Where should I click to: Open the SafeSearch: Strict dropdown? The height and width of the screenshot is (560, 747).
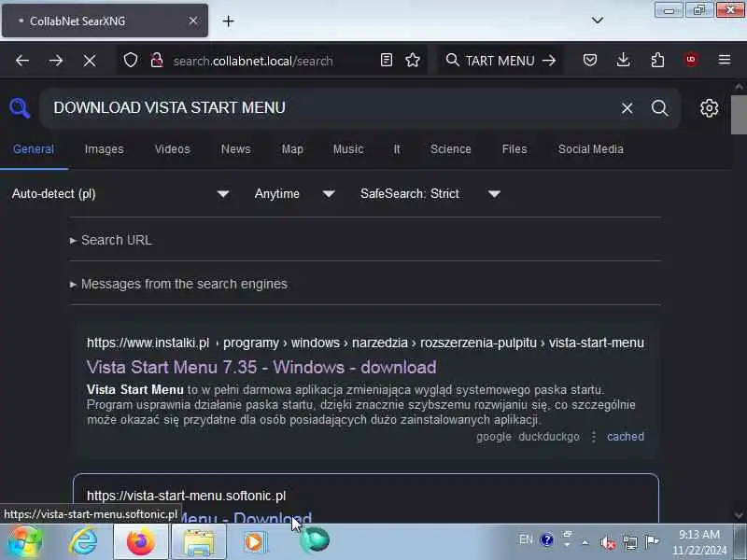click(430, 194)
